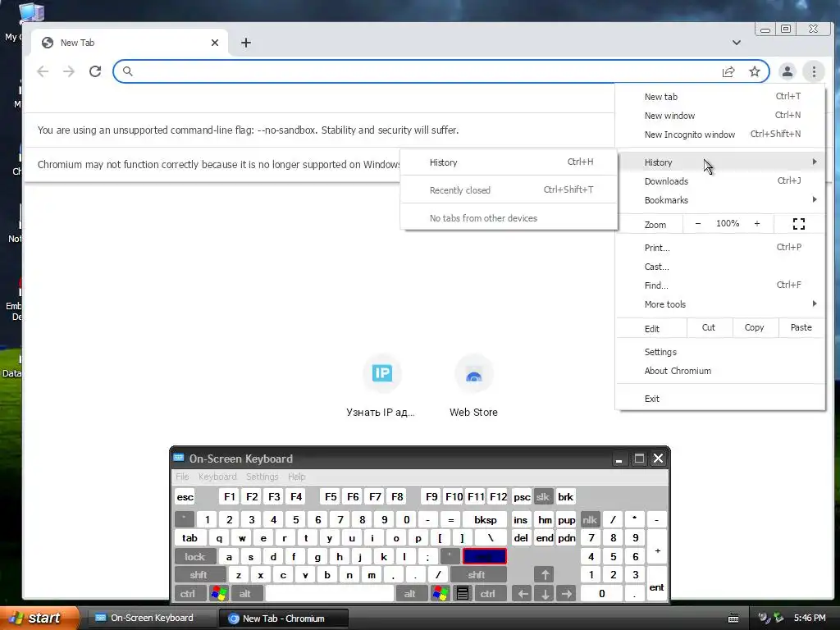Viewport: 840px width, 630px height.
Task: Click No tabs from other devices
Action: [509, 218]
